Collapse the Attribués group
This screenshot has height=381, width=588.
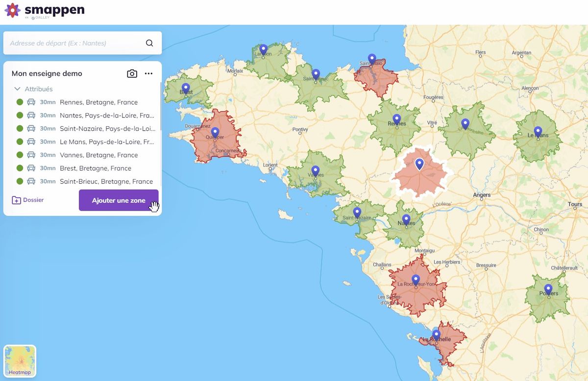[18, 89]
